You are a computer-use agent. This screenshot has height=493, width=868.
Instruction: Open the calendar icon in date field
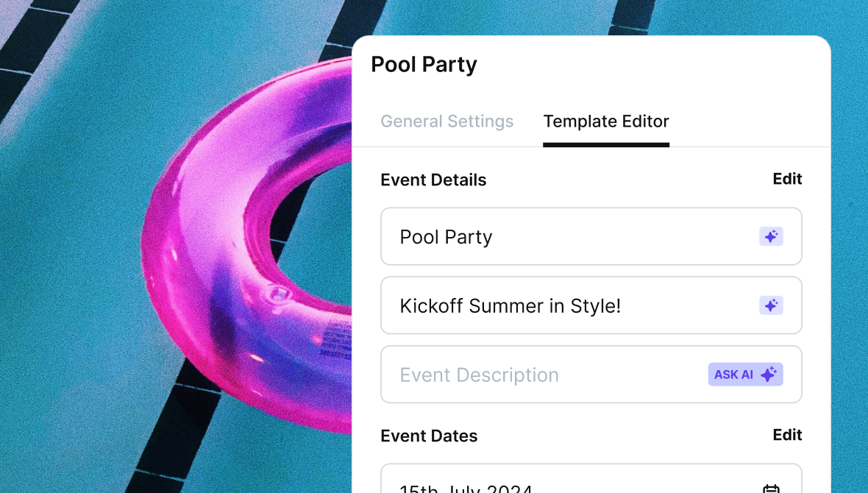[771, 489]
